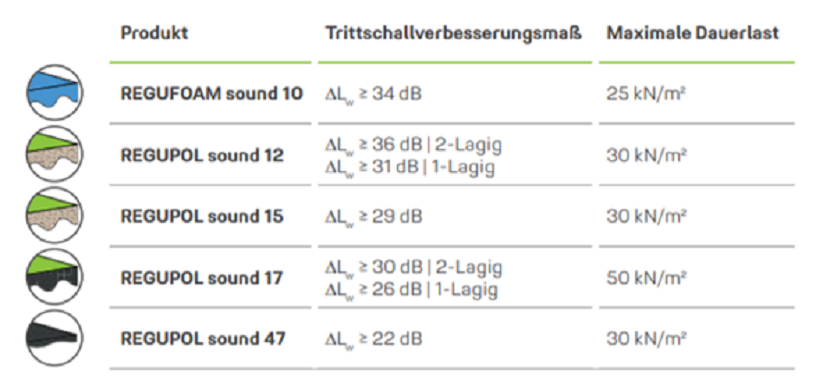830x388 pixels.
Task: Open the REGUPOL sound 47 product name
Action: pos(203,339)
